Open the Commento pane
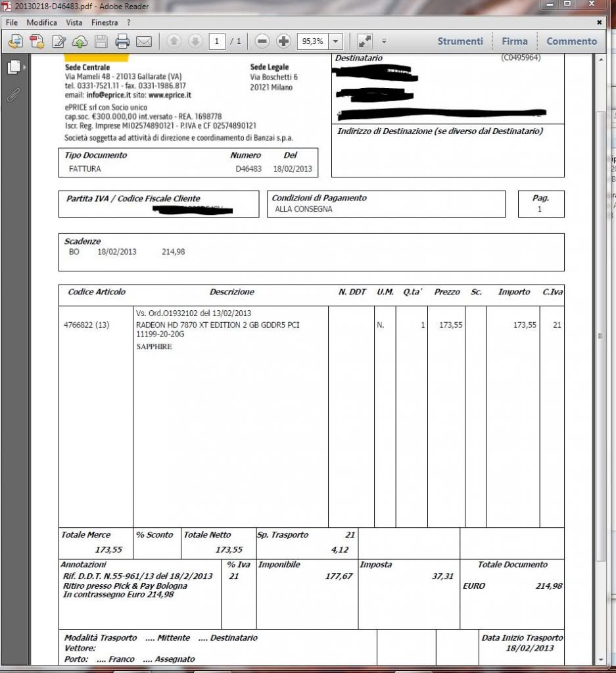 [571, 41]
